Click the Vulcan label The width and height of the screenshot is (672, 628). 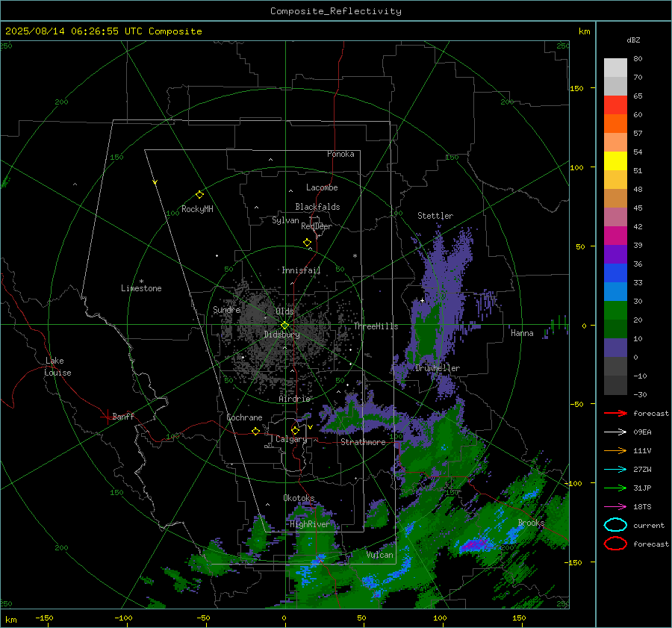tap(380, 555)
